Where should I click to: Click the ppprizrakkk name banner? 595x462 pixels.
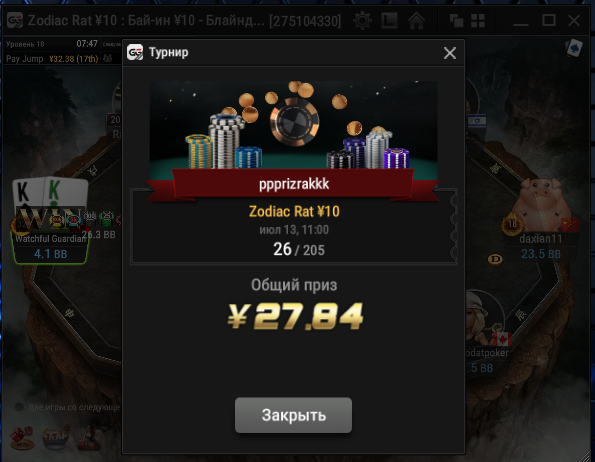294,184
